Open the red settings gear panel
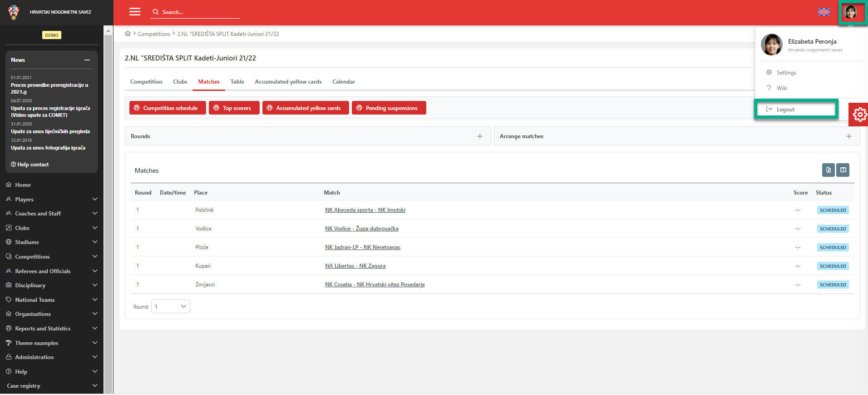868x395 pixels. (x=859, y=115)
